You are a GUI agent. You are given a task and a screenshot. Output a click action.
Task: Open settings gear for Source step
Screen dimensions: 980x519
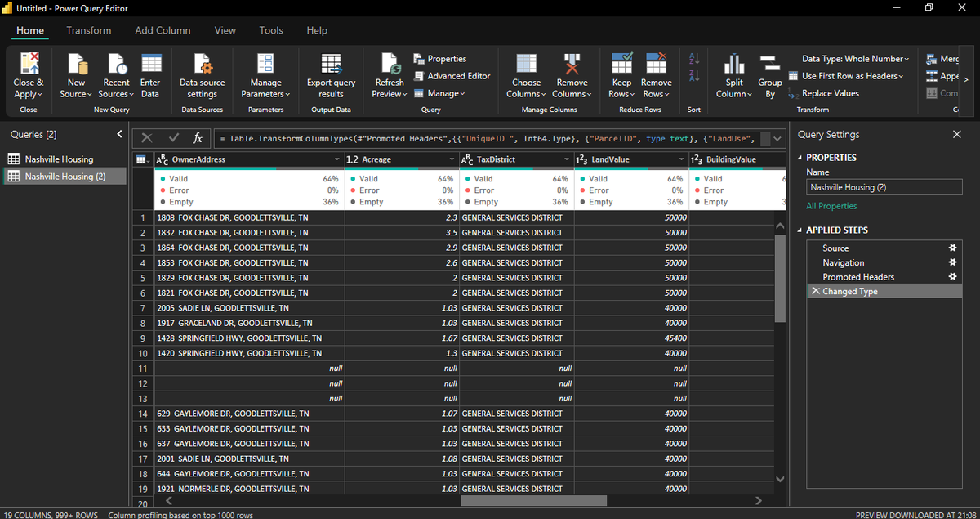(951, 248)
